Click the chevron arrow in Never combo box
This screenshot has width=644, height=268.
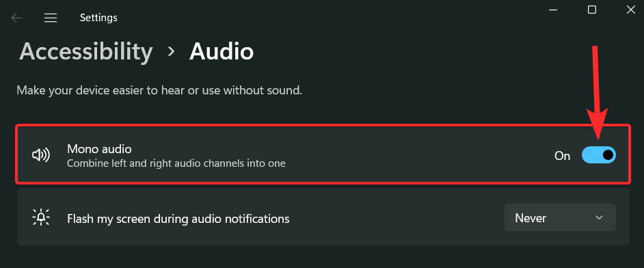coord(599,217)
